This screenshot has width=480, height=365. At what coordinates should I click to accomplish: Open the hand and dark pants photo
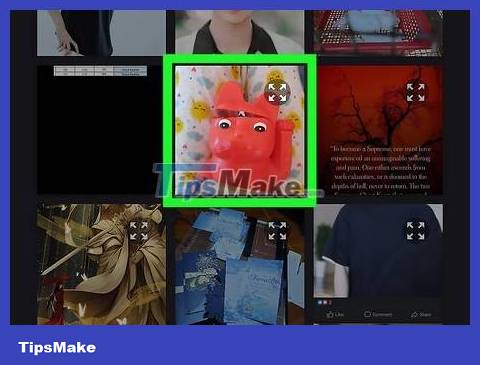click(101, 33)
